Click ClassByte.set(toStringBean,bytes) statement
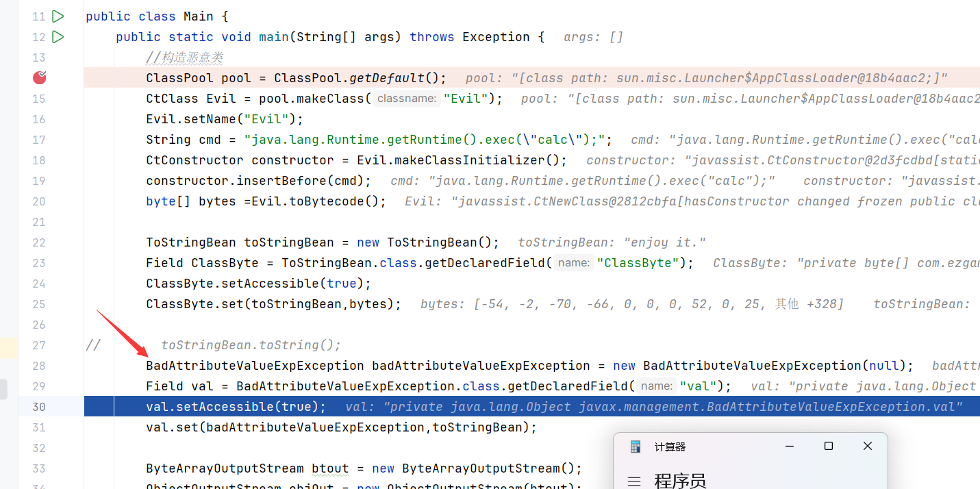This screenshot has height=489, width=980. pos(274,304)
